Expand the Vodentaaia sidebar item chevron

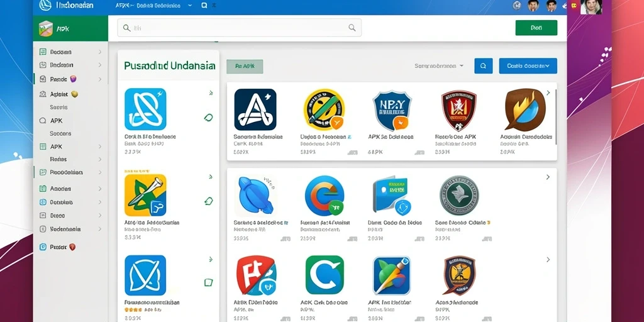pyautogui.click(x=100, y=229)
